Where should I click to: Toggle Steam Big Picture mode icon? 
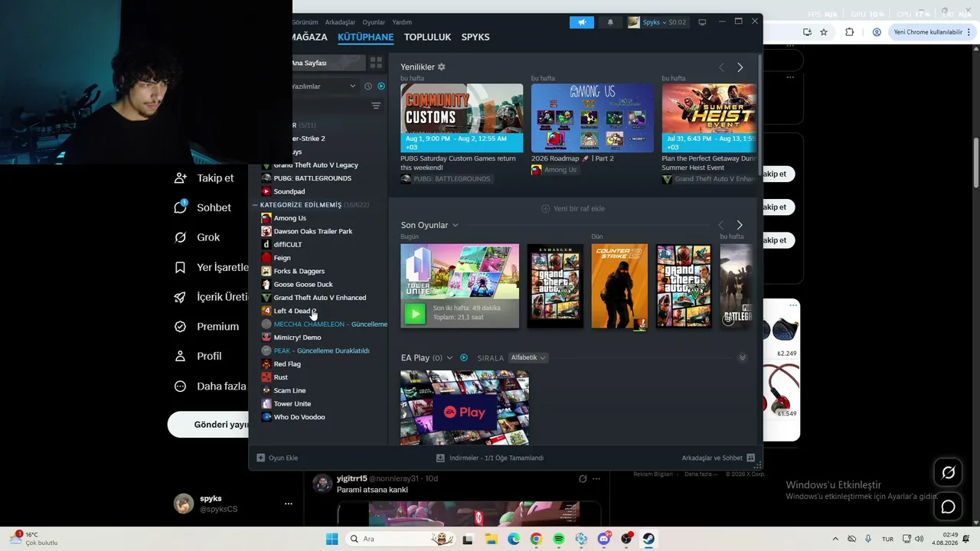click(x=702, y=22)
